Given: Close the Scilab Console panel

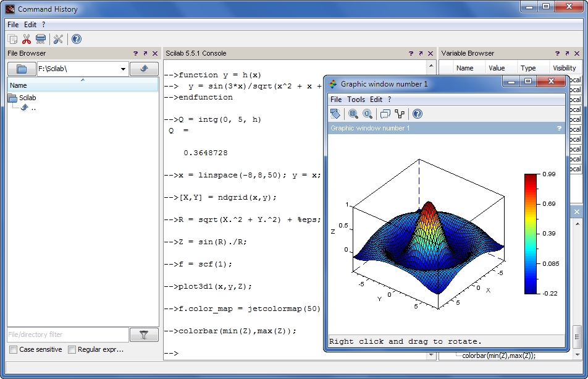Looking at the screenshot, I should point(430,53).
